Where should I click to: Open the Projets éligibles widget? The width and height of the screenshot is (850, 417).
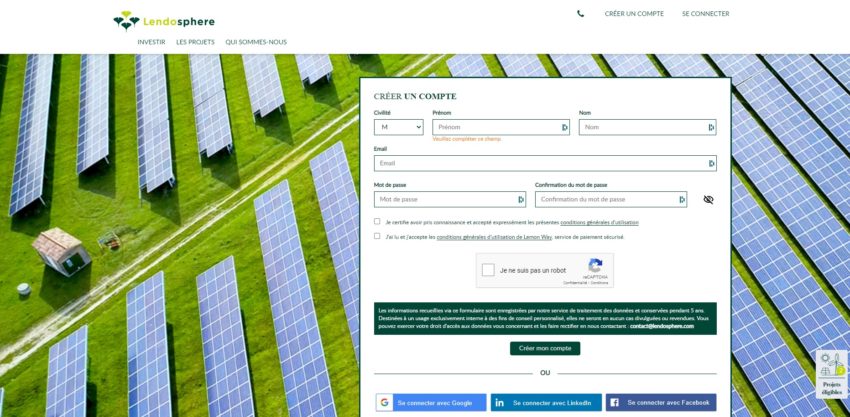click(x=832, y=374)
